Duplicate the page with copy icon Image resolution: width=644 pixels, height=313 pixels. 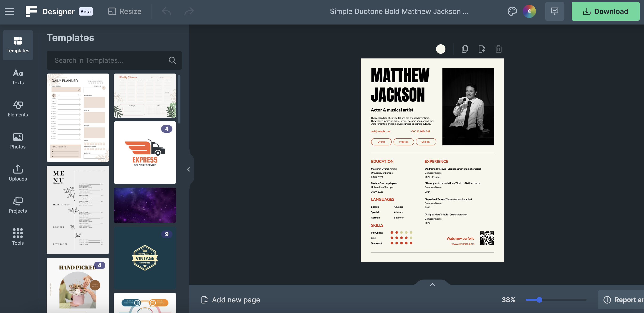465,49
